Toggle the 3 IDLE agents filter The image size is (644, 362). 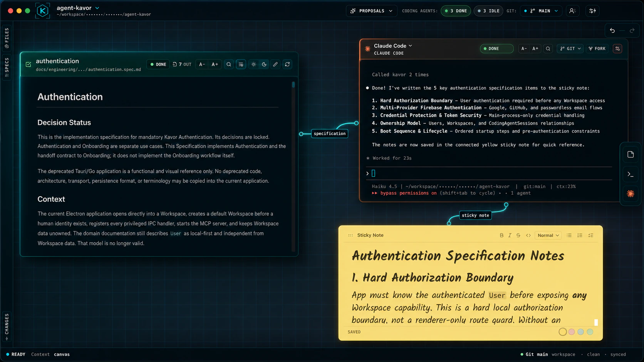click(x=488, y=11)
